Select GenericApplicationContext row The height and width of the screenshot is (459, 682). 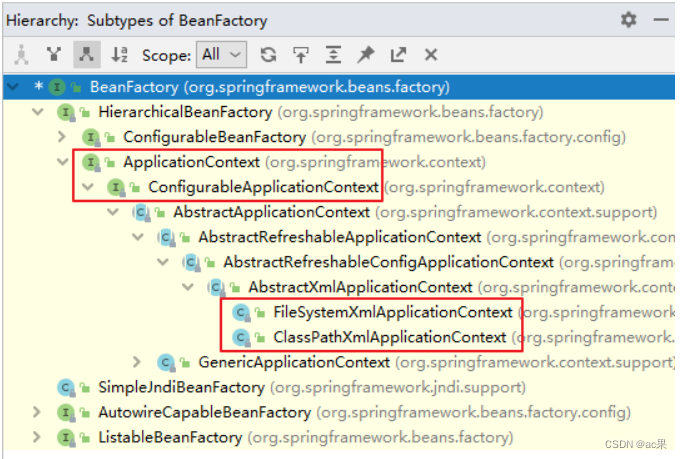click(339, 362)
